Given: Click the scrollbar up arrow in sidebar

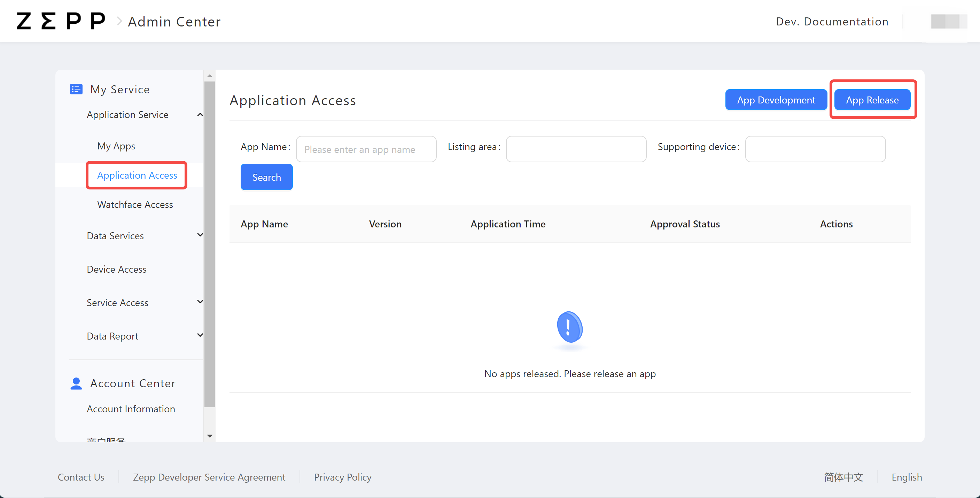Looking at the screenshot, I should (210, 75).
